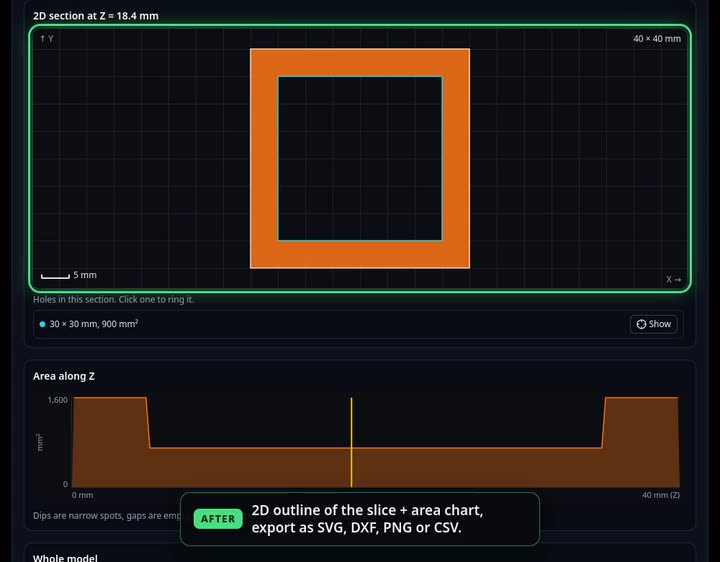
Task: Click the 'Holes in this section' hint text
Action: (x=113, y=299)
